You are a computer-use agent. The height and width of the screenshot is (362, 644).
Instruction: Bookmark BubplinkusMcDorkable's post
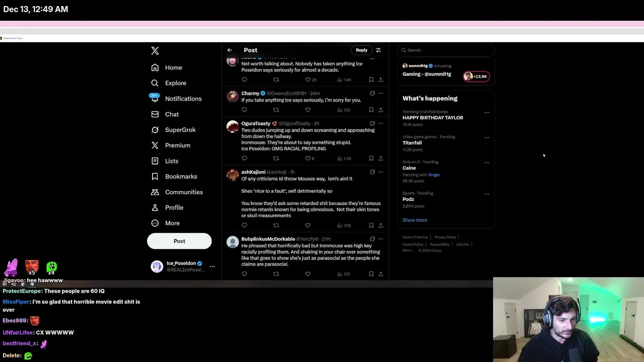(x=371, y=274)
